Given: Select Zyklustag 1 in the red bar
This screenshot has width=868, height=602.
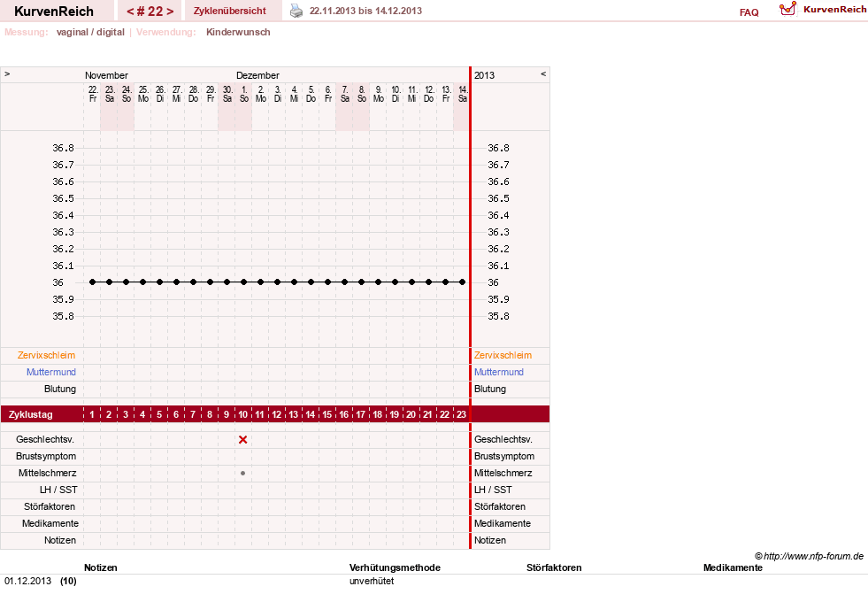Looking at the screenshot, I should 92,415.
